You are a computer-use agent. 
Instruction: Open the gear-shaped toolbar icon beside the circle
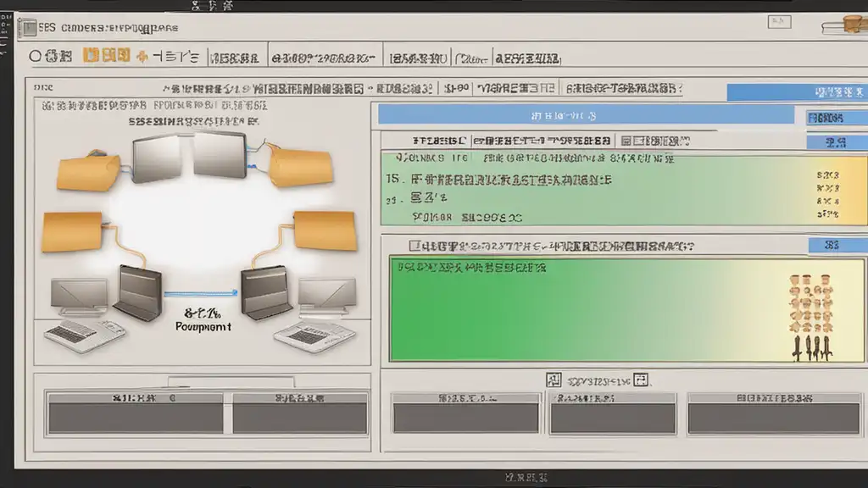point(52,56)
